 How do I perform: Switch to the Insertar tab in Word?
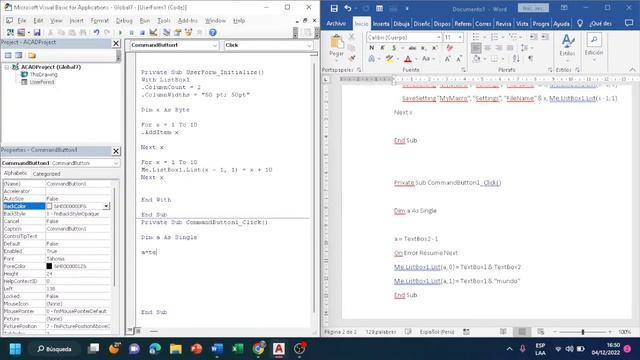pyautogui.click(x=381, y=24)
